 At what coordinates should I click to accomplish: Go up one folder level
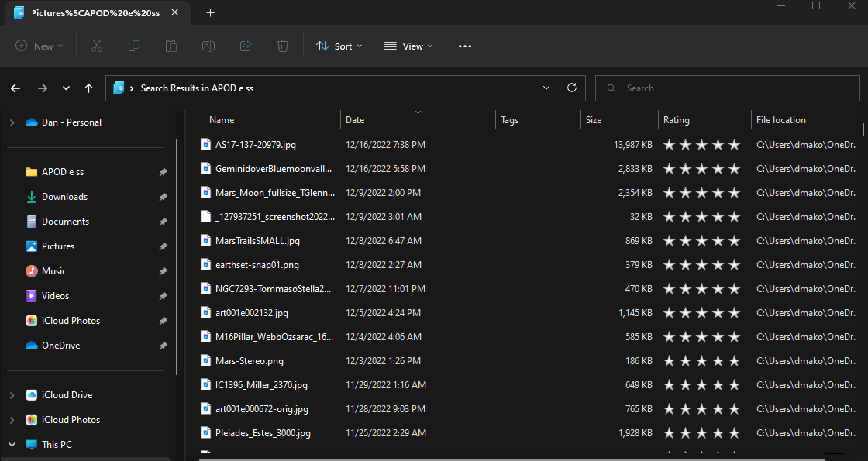[88, 88]
